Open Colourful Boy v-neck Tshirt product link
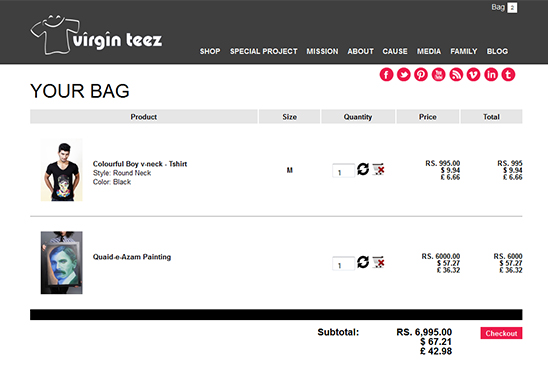Screen dimensions: 548x365 click(x=140, y=164)
